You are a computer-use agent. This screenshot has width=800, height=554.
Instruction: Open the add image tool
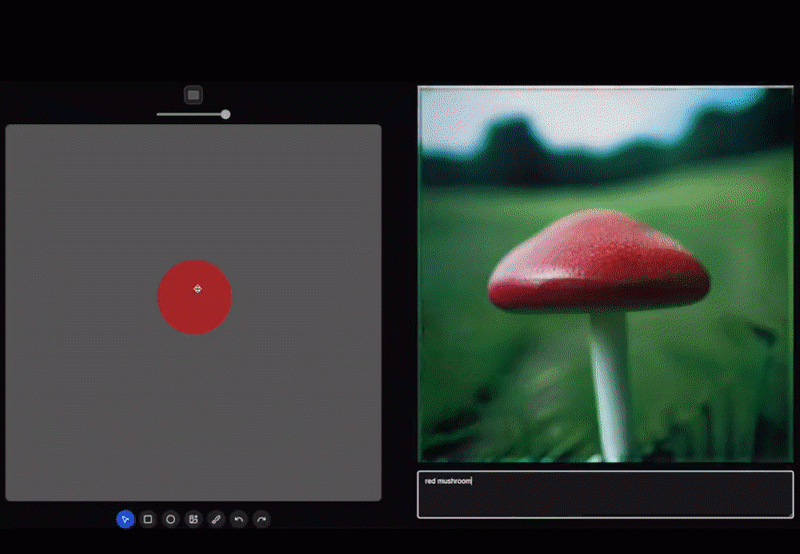point(193,519)
